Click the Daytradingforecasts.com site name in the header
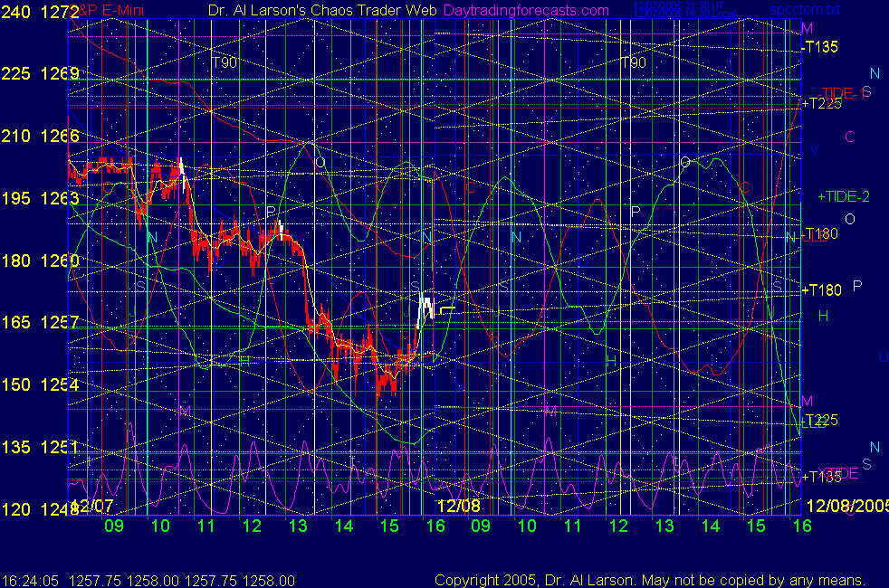889x588 pixels. point(526,10)
